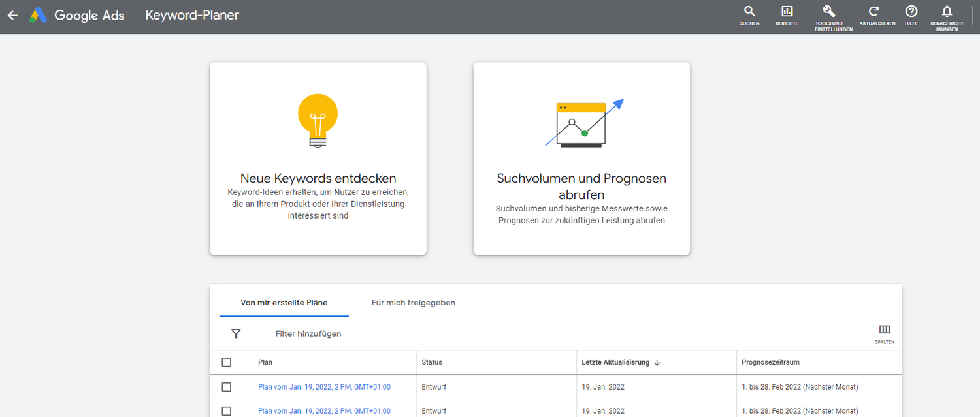Viewport: 980px width, 417px height.
Task: Open the Spalten columns icon
Action: click(885, 330)
